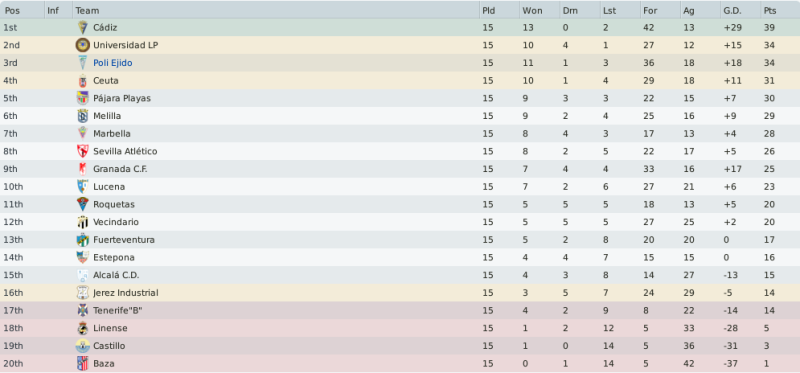Open the Granada C.F. team name
Viewport: 800px width, 373px height.
click(x=120, y=169)
